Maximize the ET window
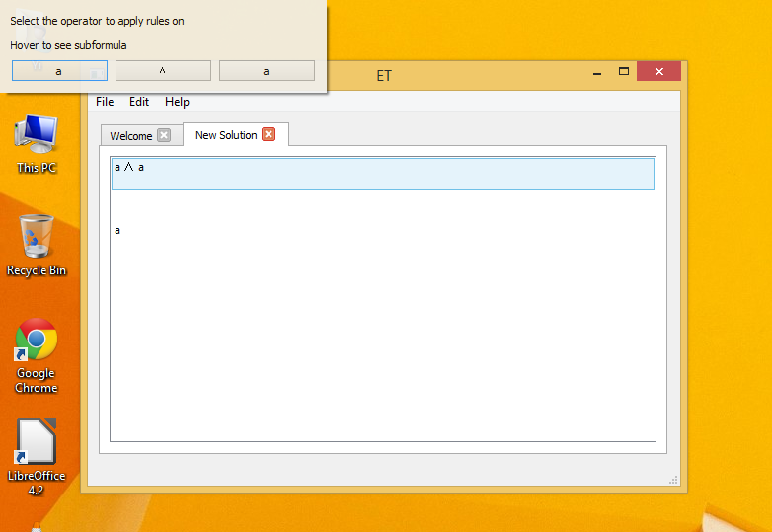This screenshot has height=532, width=772. click(x=623, y=72)
